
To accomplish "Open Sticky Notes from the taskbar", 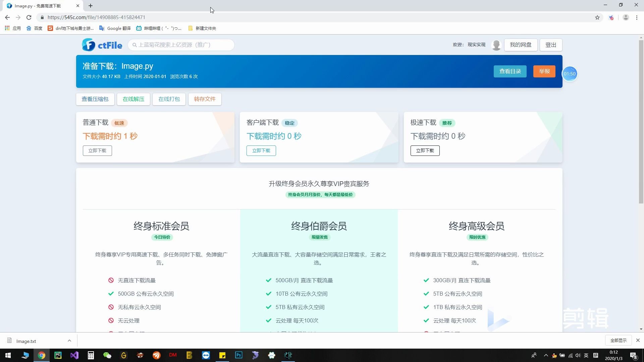I will point(222,355).
